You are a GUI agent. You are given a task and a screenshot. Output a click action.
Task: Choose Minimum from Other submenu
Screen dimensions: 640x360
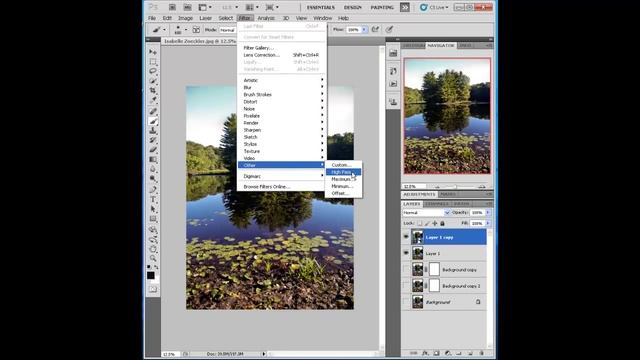[x=343, y=186]
